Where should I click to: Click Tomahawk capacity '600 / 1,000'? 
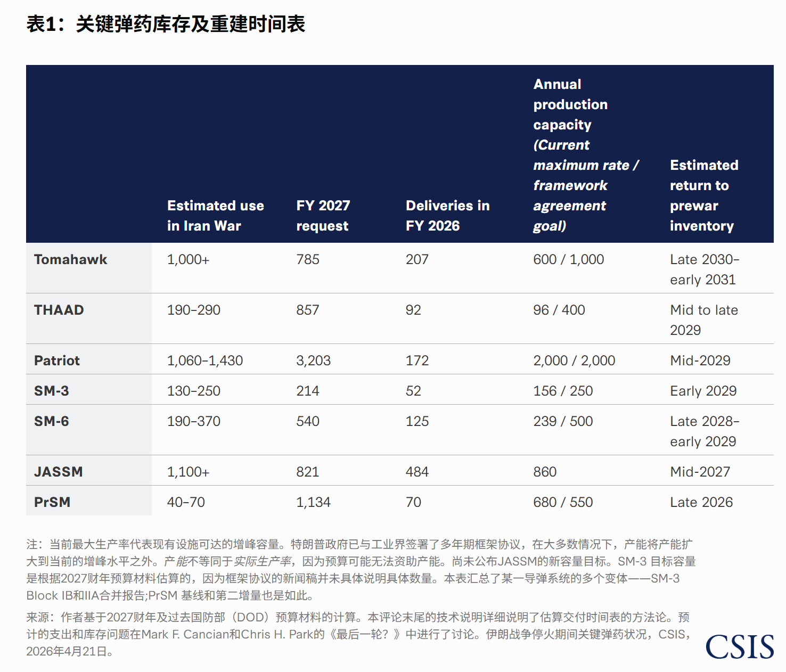coord(569,259)
